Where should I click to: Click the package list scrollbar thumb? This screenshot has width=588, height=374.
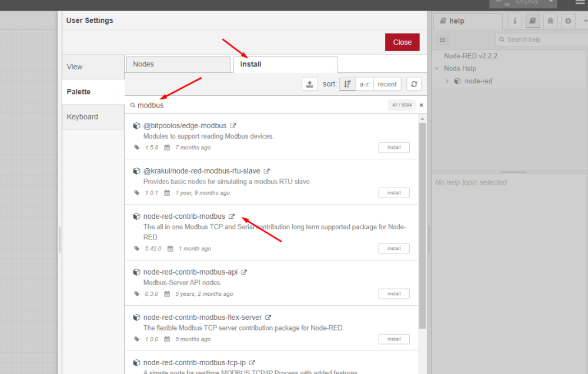(422, 225)
